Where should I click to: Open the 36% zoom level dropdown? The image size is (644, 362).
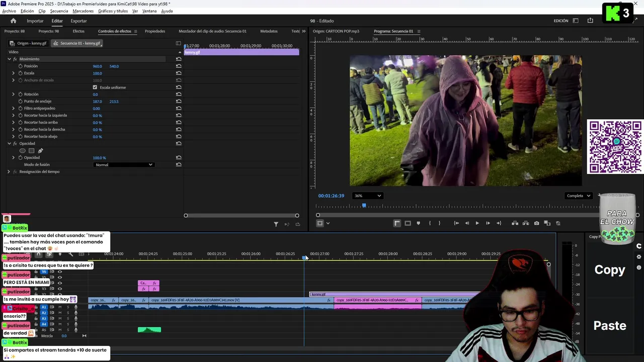point(367,196)
